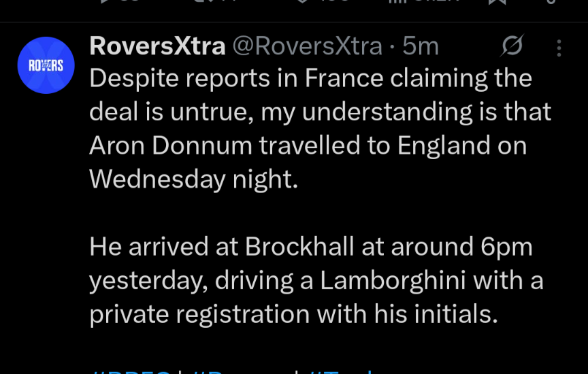Open the three-dot more options menu

[x=559, y=47]
